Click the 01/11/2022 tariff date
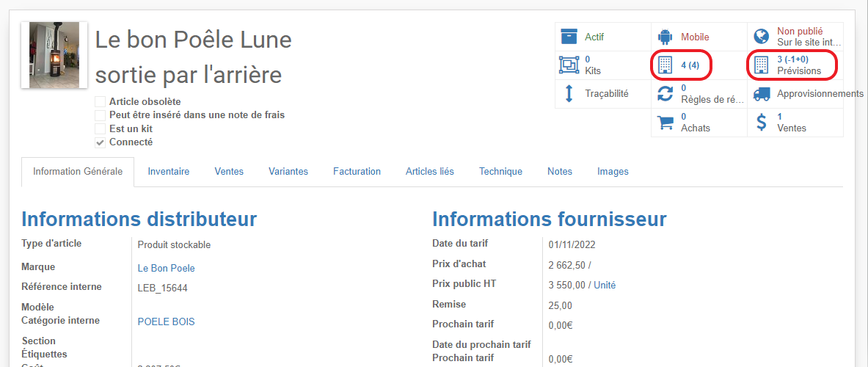Viewport: 868px width, 367px height. [x=572, y=244]
